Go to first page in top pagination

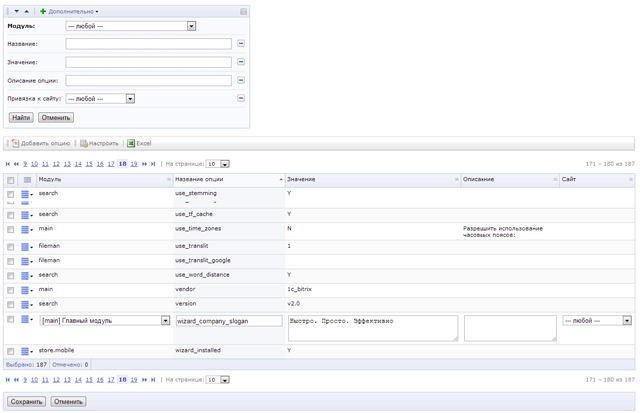pos(10,163)
